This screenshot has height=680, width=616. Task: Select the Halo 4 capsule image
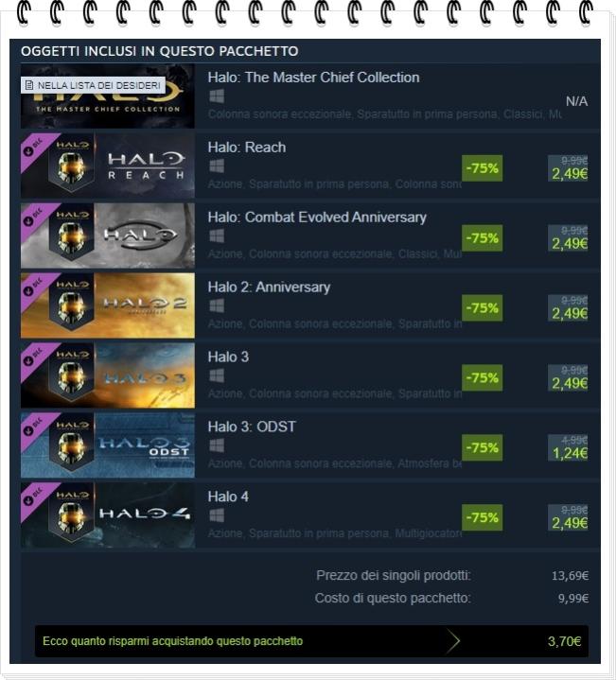tap(108, 515)
